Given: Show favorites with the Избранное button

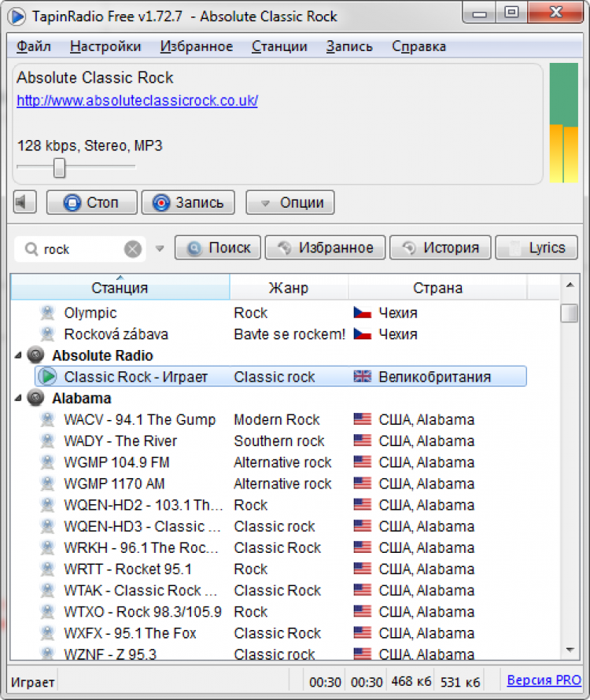Looking at the screenshot, I should coord(325,247).
